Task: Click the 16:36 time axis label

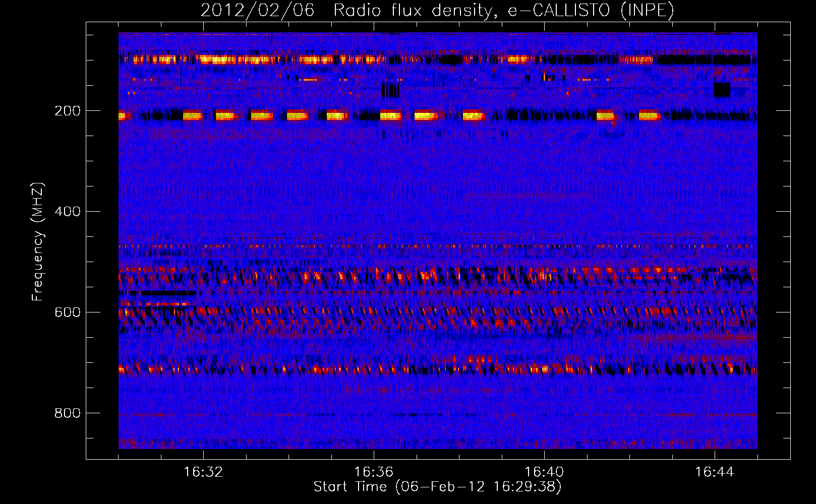Action: point(374,472)
